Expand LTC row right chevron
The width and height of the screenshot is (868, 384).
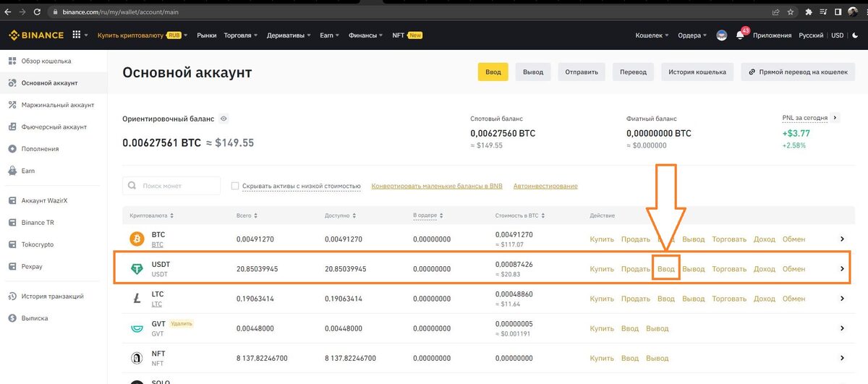click(x=842, y=298)
